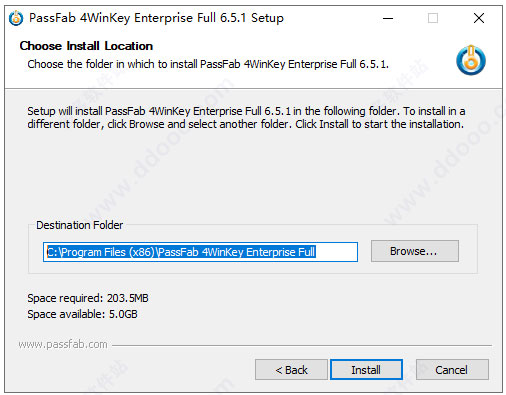
Task: Abort setup using the Cancel button
Action: tap(452, 370)
